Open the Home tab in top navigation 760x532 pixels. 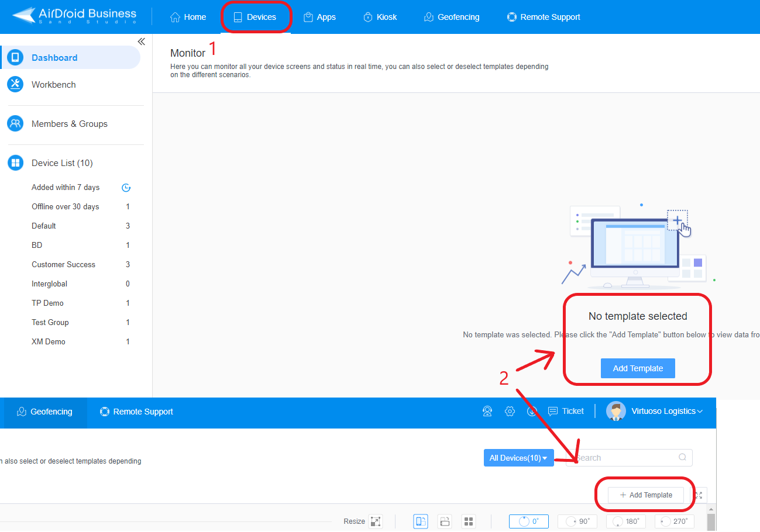click(188, 17)
